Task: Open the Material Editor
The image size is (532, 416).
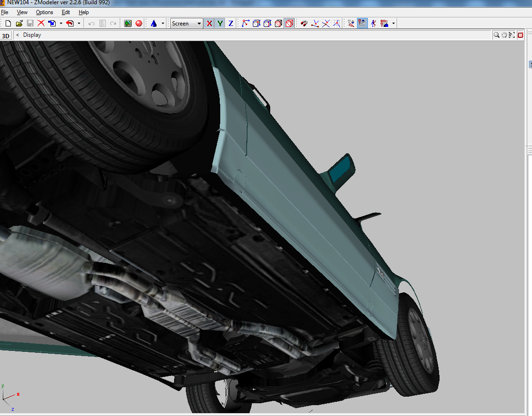Action: click(127, 23)
